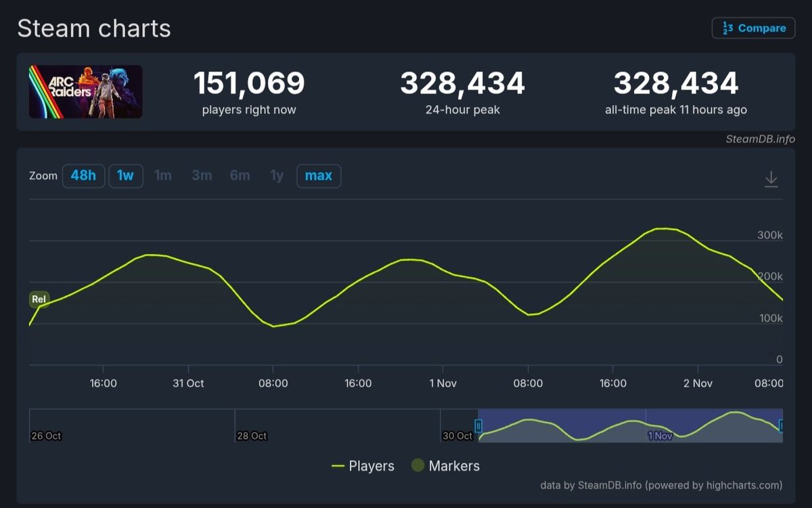812x508 pixels.
Task: Select the 1m zoom range
Action: 163,175
